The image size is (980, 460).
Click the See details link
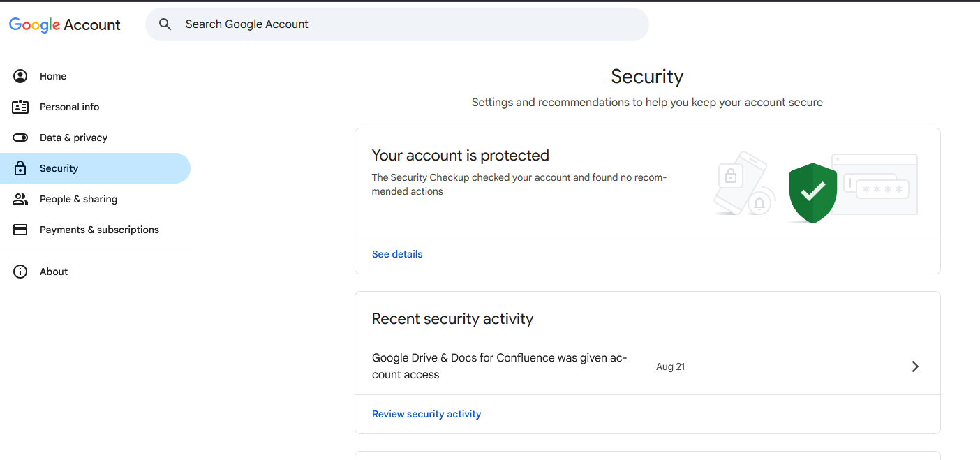click(x=397, y=254)
